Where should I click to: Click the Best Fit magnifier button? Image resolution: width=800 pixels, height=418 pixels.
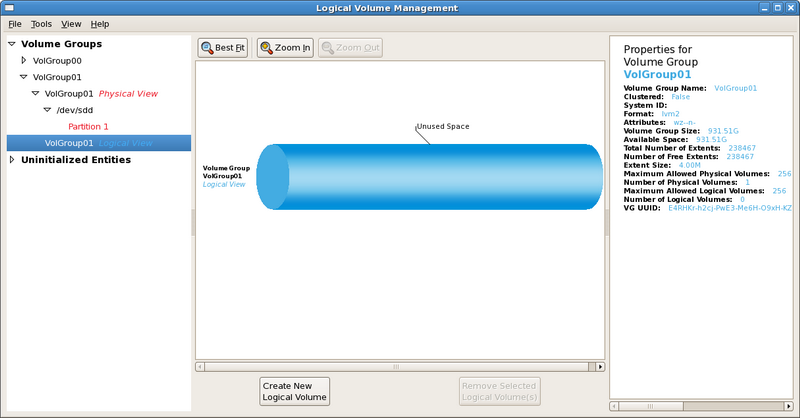[x=222, y=47]
